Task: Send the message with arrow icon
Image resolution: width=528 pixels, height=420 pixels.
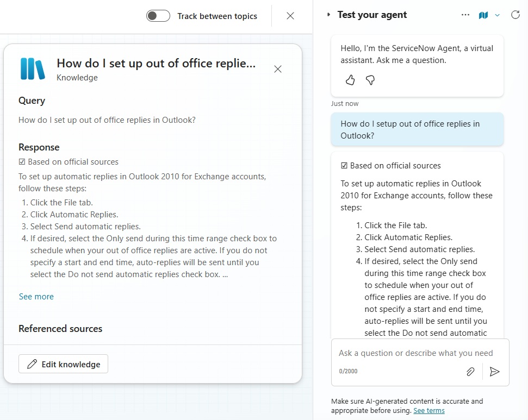Action: [x=494, y=372]
